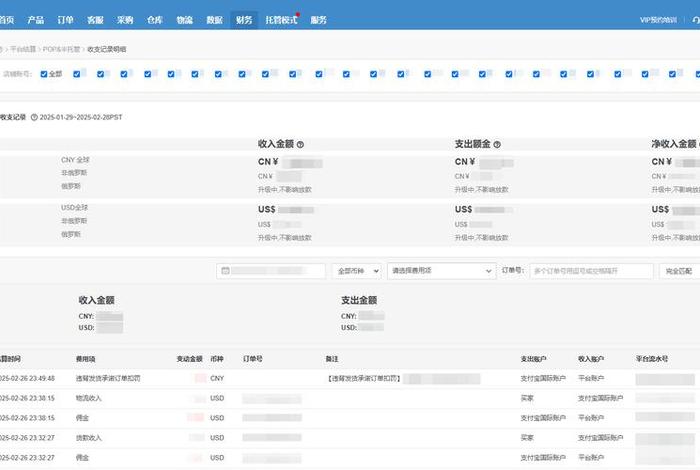Click the VIP预约培训 link
This screenshot has width=700, height=470.
[658, 20]
